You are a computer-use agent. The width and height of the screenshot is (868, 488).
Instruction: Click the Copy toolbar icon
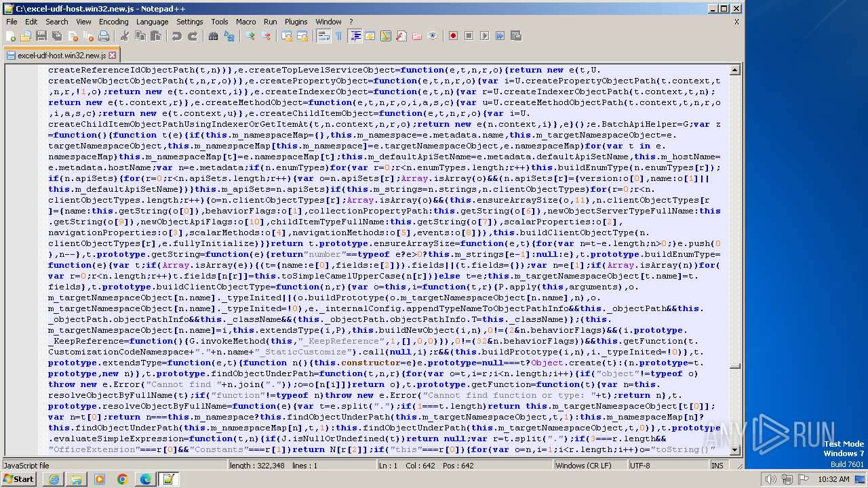click(x=140, y=36)
